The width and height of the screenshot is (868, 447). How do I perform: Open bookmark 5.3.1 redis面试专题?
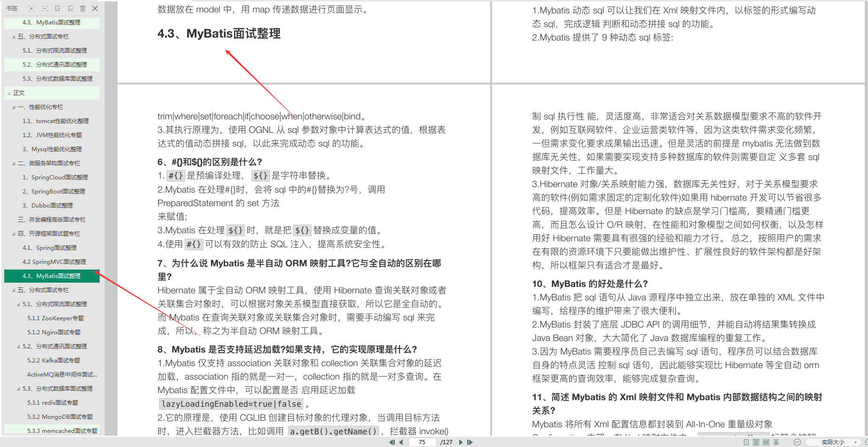(53, 402)
